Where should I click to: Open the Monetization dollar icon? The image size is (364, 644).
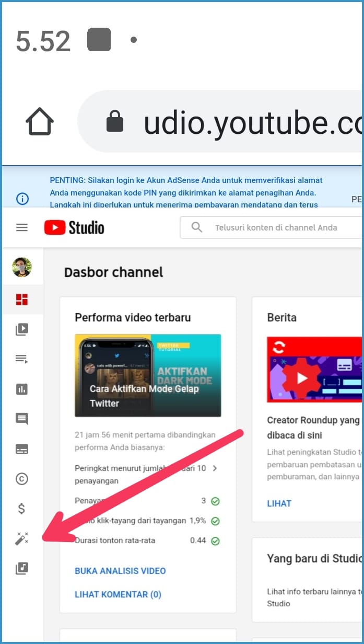pyautogui.click(x=22, y=509)
